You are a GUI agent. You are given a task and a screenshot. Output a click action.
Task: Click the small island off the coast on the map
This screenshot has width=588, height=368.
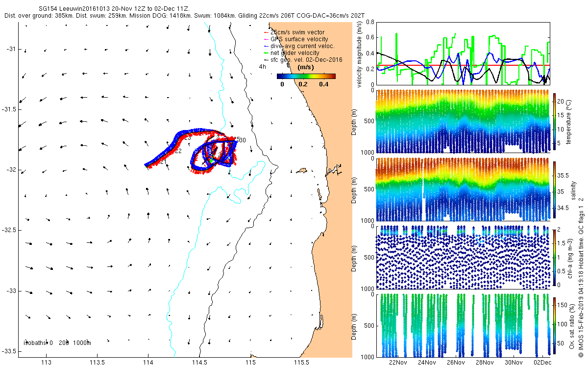point(301,171)
